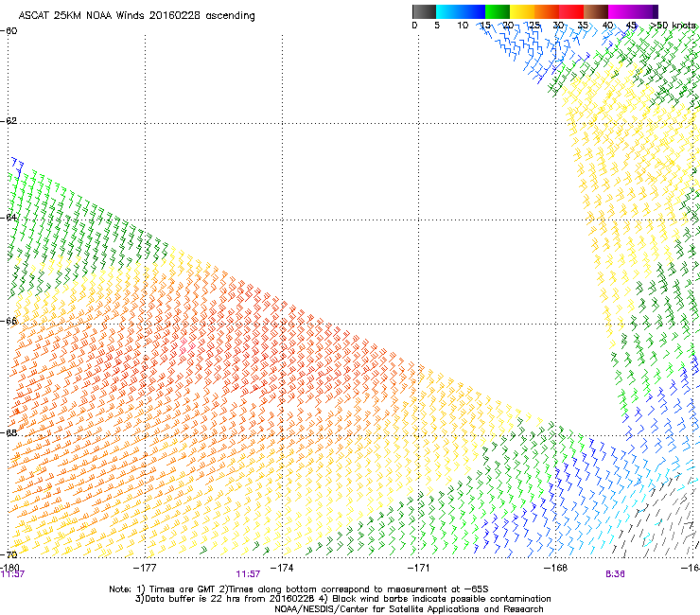
Task: Click the legend tick label 25
Action: 534,26
